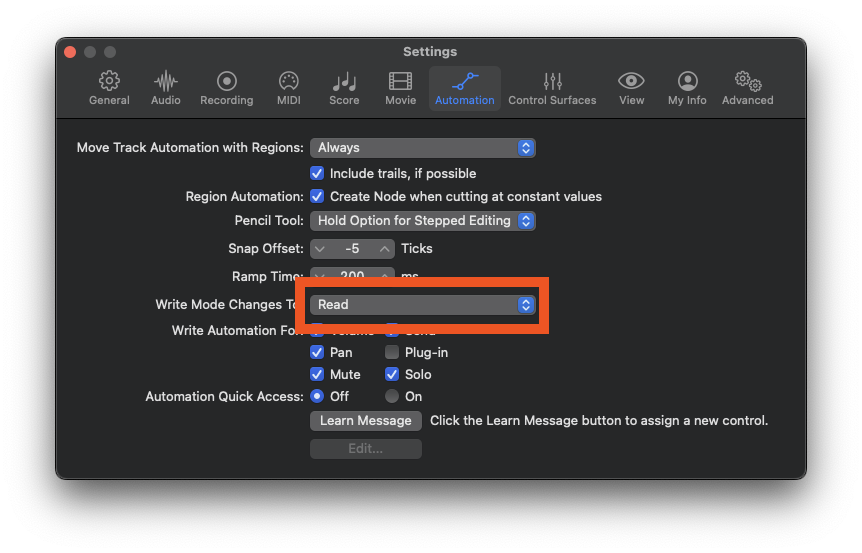Viewport: 862px width, 553px height.
Task: Show the Movie settings pane
Action: 400,88
